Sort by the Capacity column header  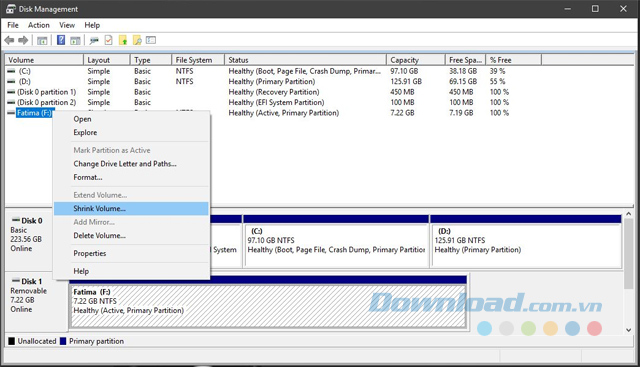(416, 60)
